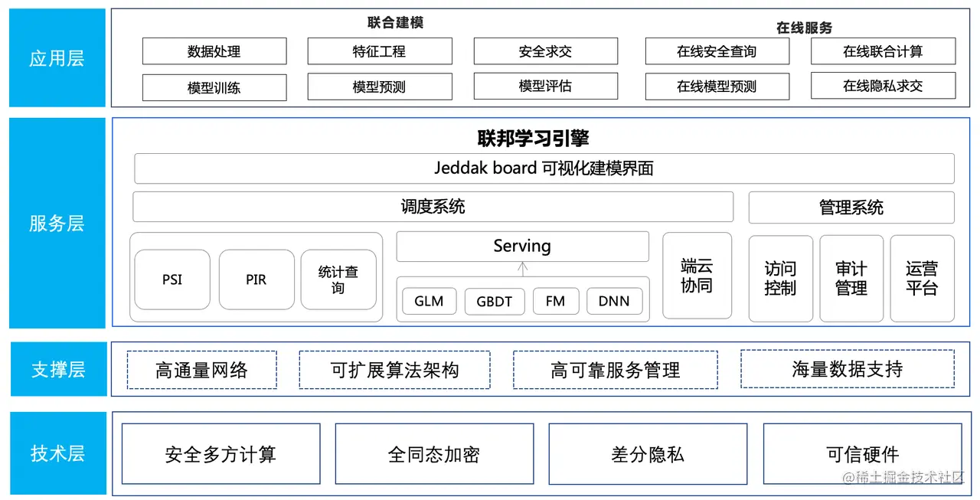The height and width of the screenshot is (500, 980).
Task: Switch to the 联合建模 section
Action: click(x=394, y=23)
